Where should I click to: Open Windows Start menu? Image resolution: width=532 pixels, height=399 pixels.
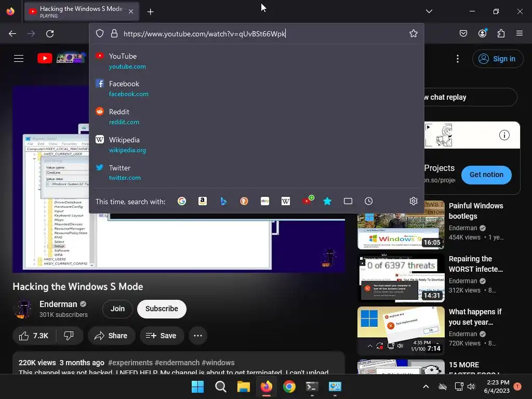coord(197,387)
